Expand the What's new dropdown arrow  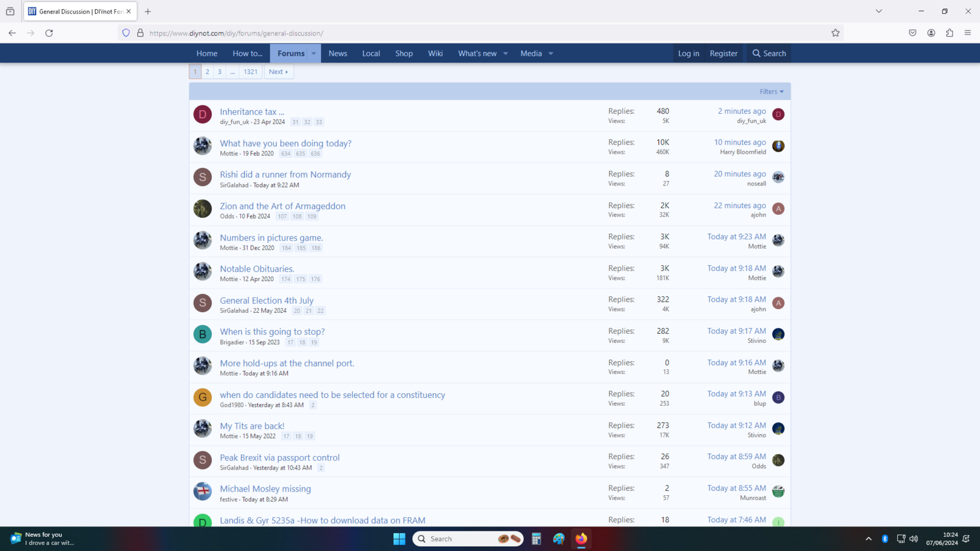(x=505, y=53)
